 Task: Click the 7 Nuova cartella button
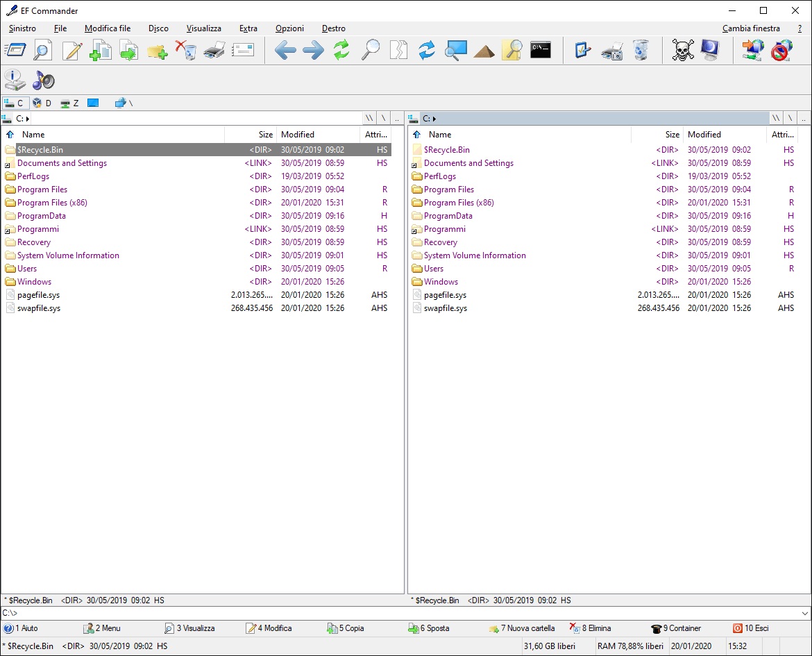pos(522,628)
